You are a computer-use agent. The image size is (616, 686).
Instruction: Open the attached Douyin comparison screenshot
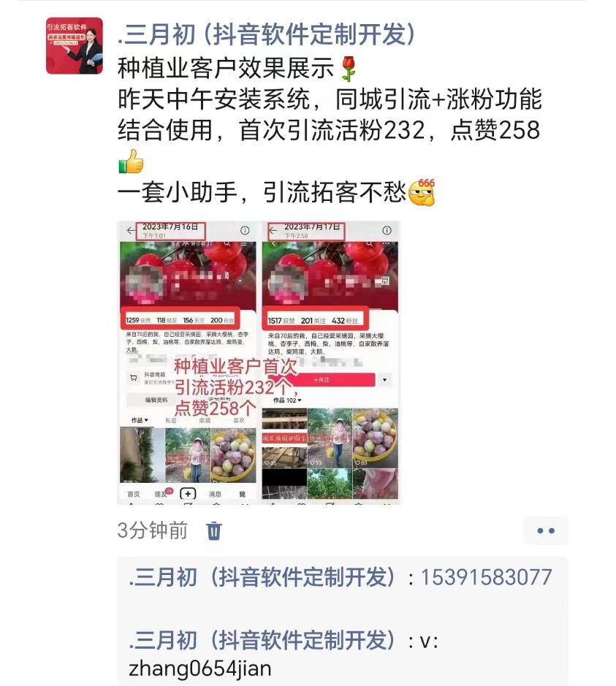[x=259, y=362]
